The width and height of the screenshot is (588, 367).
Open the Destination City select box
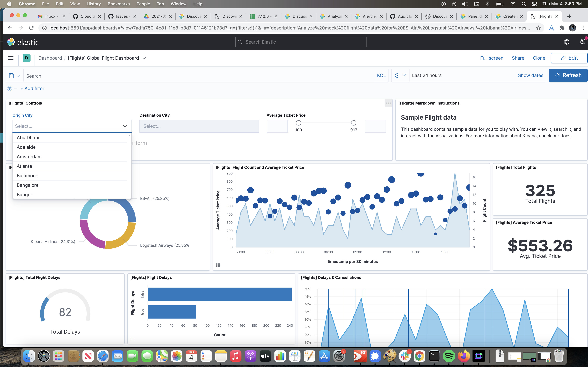[199, 126]
